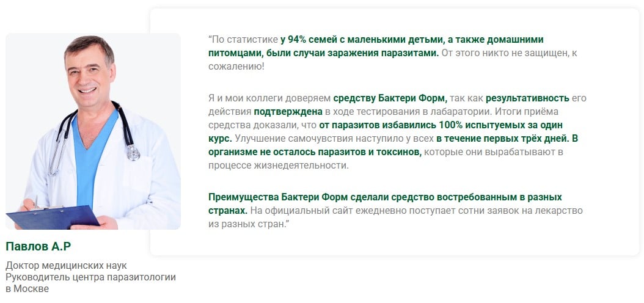This screenshot has height=303, width=644.
Task: Click the line "Руководитель центра паразитологии"
Action: (x=91, y=277)
